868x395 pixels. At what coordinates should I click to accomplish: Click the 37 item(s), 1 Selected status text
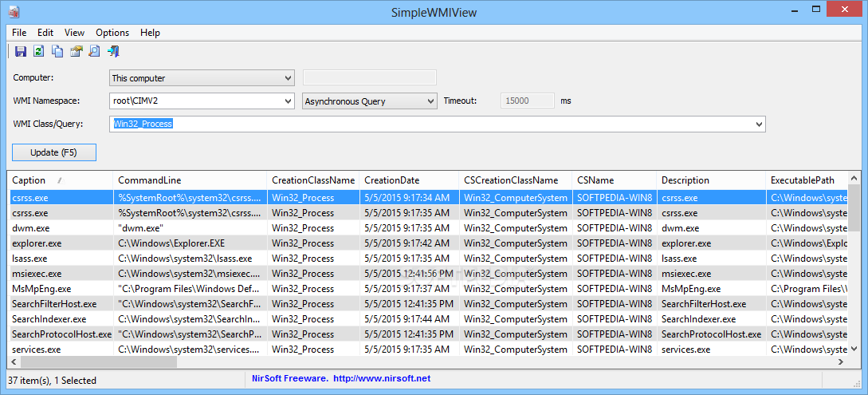click(x=52, y=381)
